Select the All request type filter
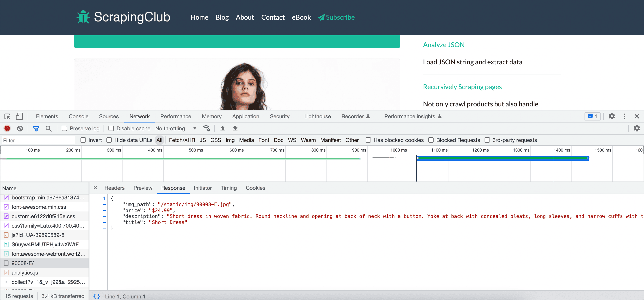This screenshot has height=300, width=644. (159, 140)
